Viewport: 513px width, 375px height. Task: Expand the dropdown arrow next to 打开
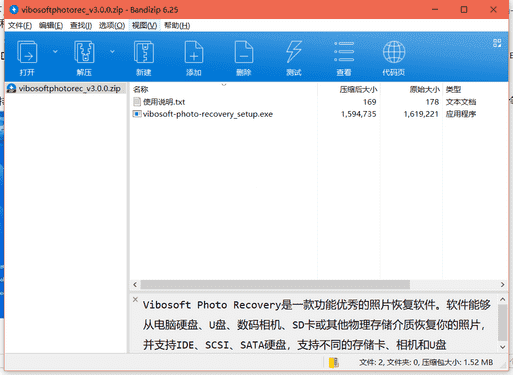point(55,51)
